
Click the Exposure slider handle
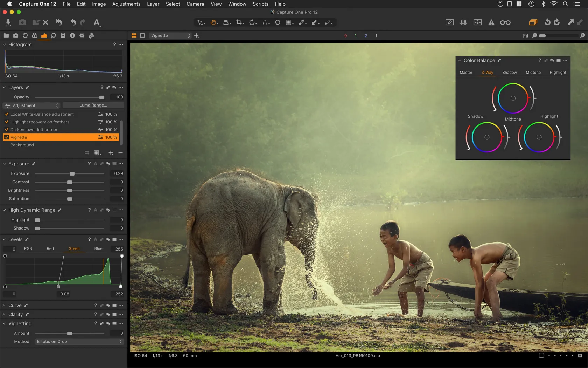pyautogui.click(x=72, y=174)
